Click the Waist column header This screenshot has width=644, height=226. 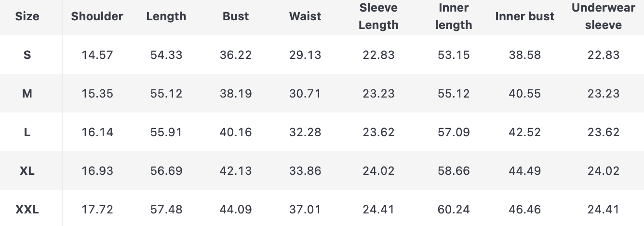click(305, 16)
